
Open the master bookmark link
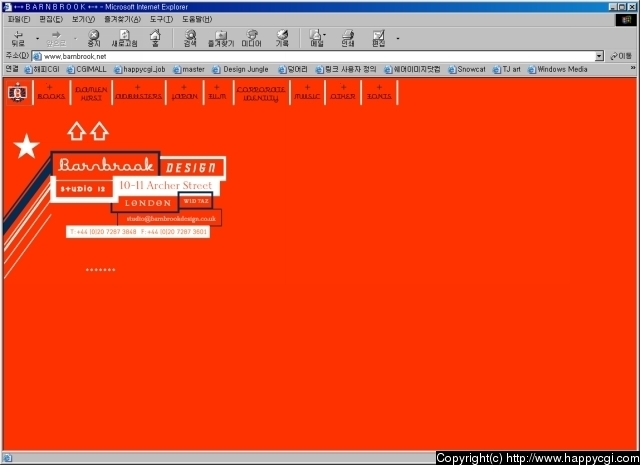[189, 69]
